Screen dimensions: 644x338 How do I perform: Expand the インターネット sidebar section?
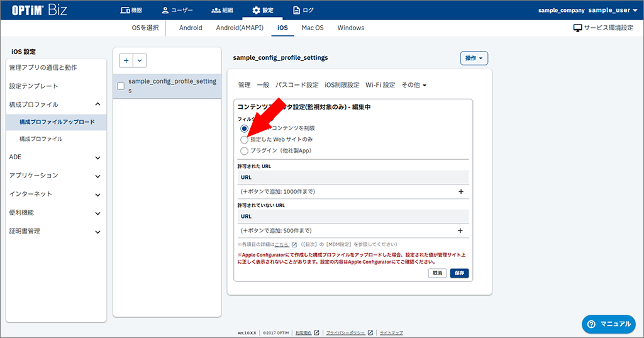coord(56,194)
